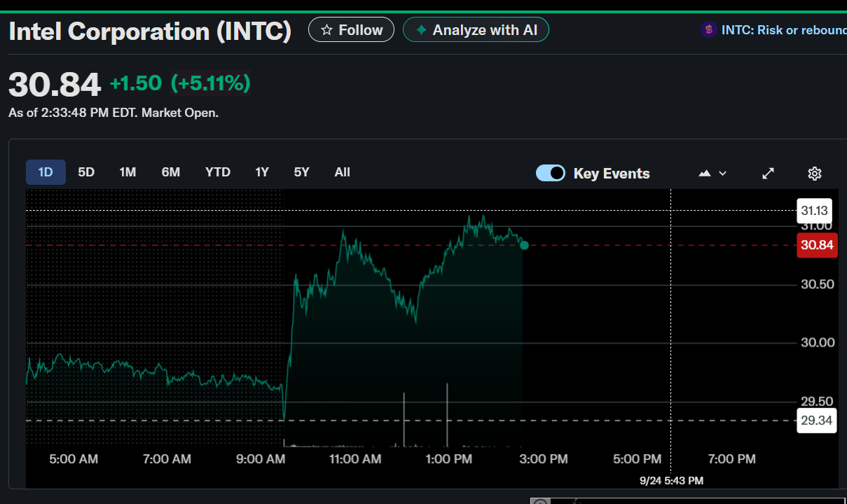The image size is (847, 504).
Task: Click the +1.50 price change value
Action: [135, 84]
